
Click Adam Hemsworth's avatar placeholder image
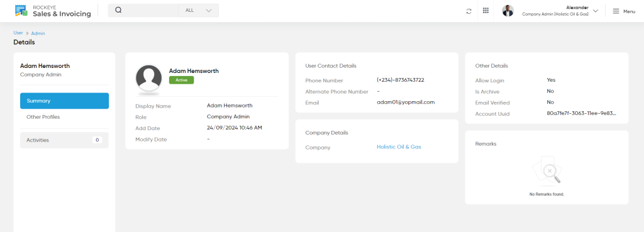pos(148,78)
